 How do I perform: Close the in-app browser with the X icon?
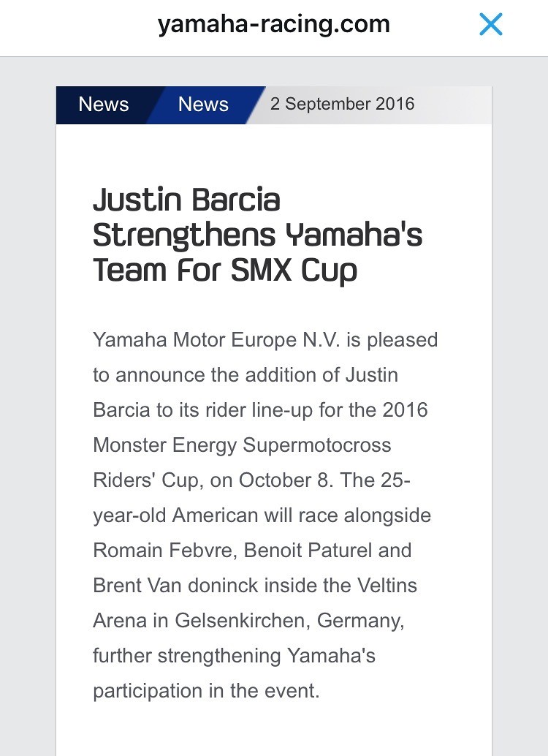click(491, 24)
